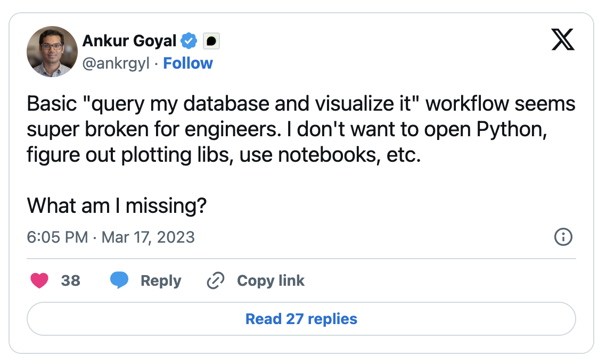606x364 pixels.
Task: Click the chain link icon
Action: 215,280
